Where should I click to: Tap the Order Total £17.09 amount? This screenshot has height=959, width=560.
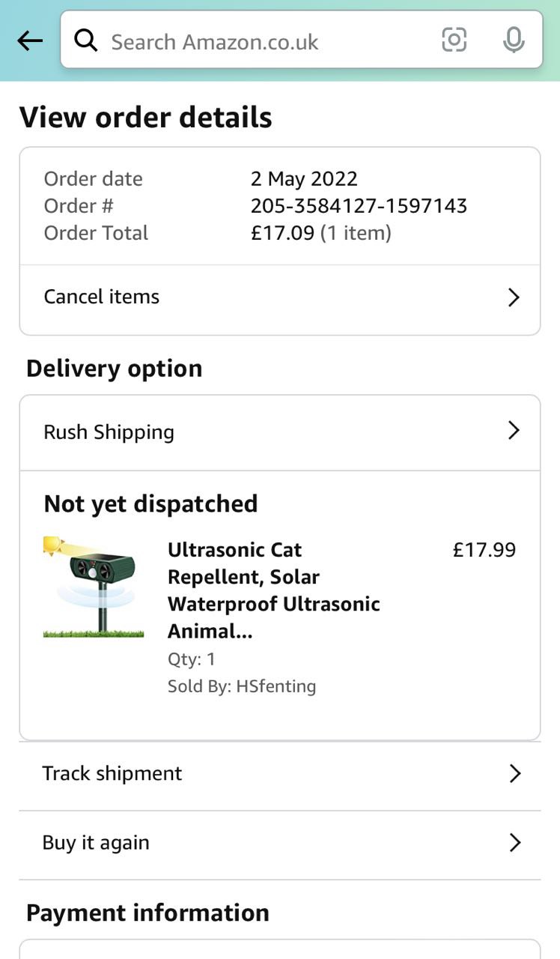click(282, 233)
